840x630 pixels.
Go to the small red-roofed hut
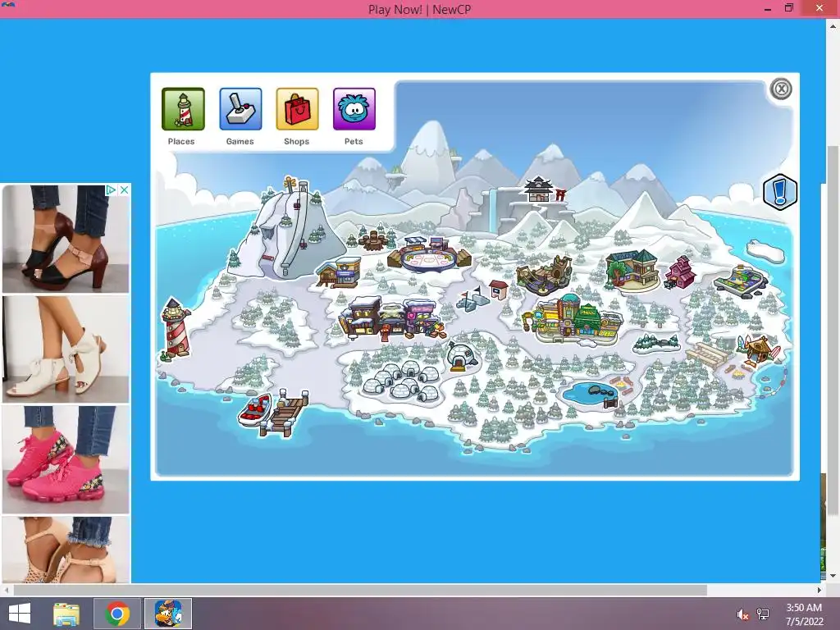point(499,290)
